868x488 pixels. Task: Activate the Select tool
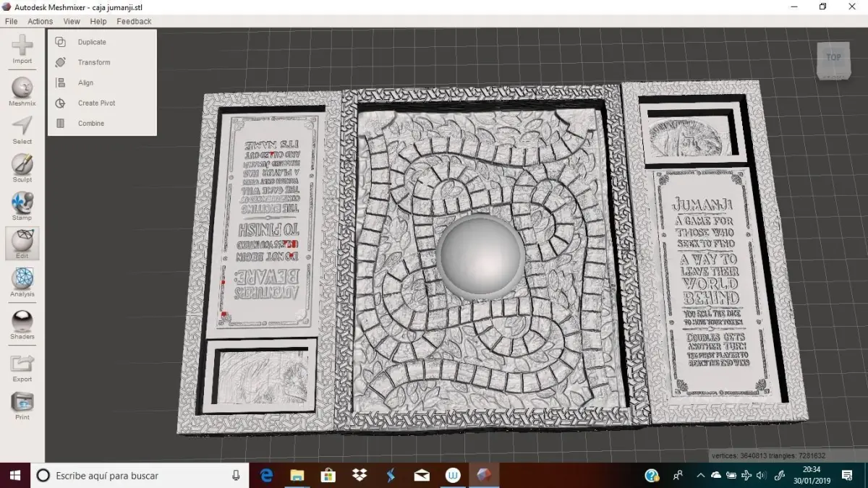point(22,129)
